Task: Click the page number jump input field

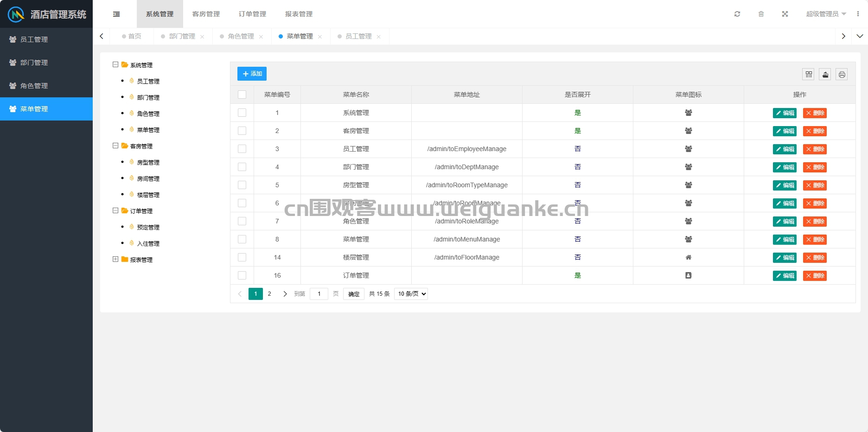Action: coord(319,294)
